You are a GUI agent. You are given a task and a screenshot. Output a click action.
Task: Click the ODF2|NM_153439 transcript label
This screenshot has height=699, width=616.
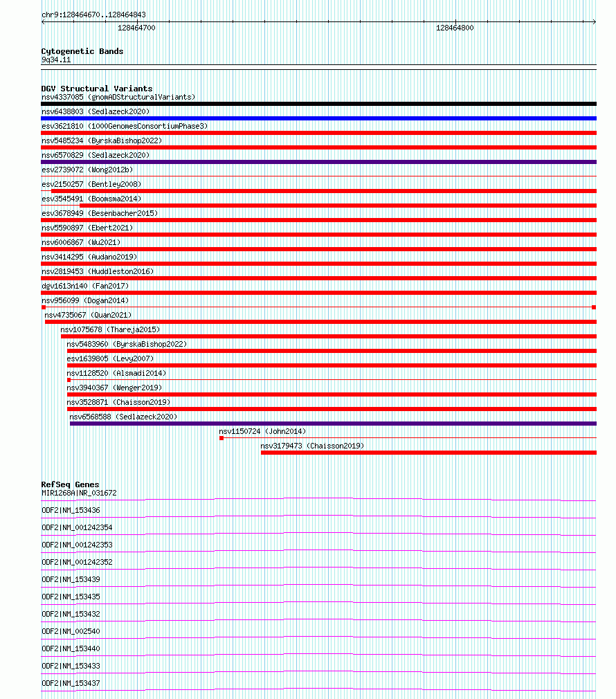pyautogui.click(x=71, y=579)
